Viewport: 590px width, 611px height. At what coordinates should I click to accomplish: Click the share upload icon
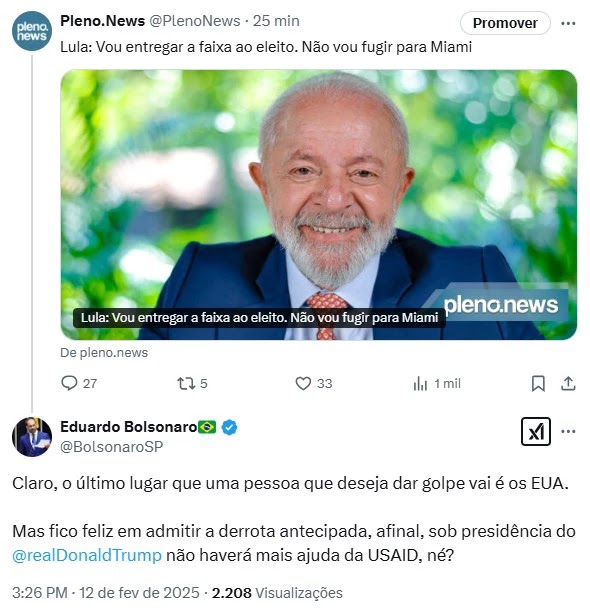coord(568,383)
